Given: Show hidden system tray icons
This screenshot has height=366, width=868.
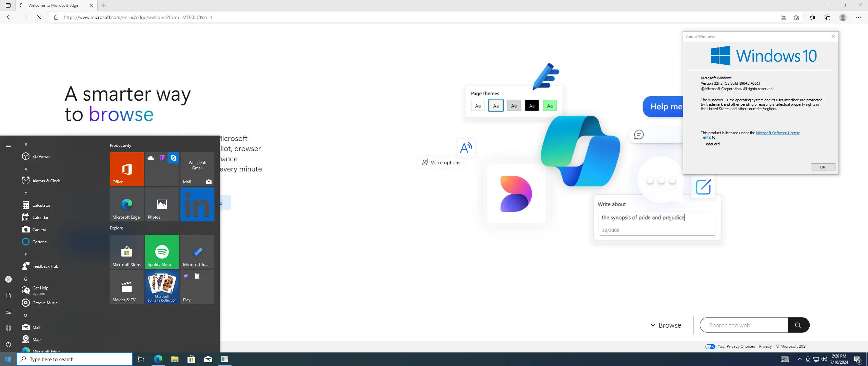Looking at the screenshot, I should tap(800, 359).
